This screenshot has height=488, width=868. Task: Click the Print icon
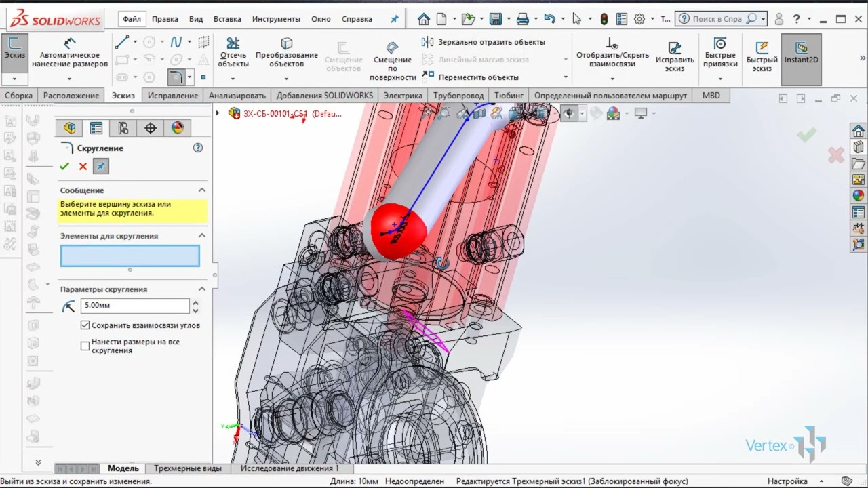[x=523, y=19]
